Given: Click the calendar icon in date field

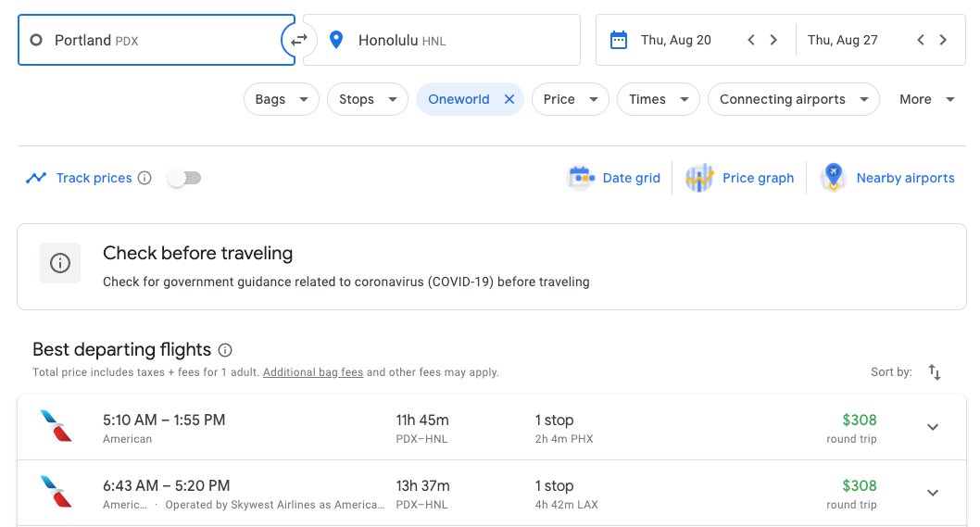Looking at the screenshot, I should pyautogui.click(x=619, y=40).
